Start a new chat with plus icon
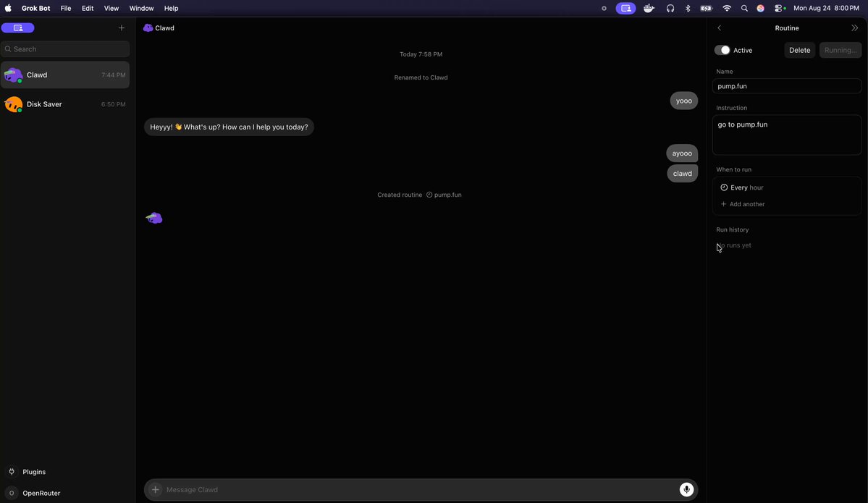Viewport: 868px width, 503px height. tap(121, 28)
